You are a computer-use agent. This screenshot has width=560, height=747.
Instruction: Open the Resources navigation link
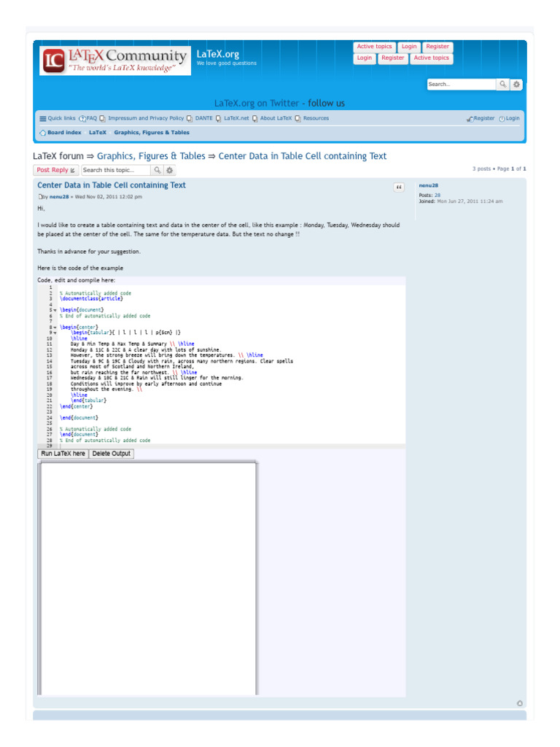pos(316,118)
